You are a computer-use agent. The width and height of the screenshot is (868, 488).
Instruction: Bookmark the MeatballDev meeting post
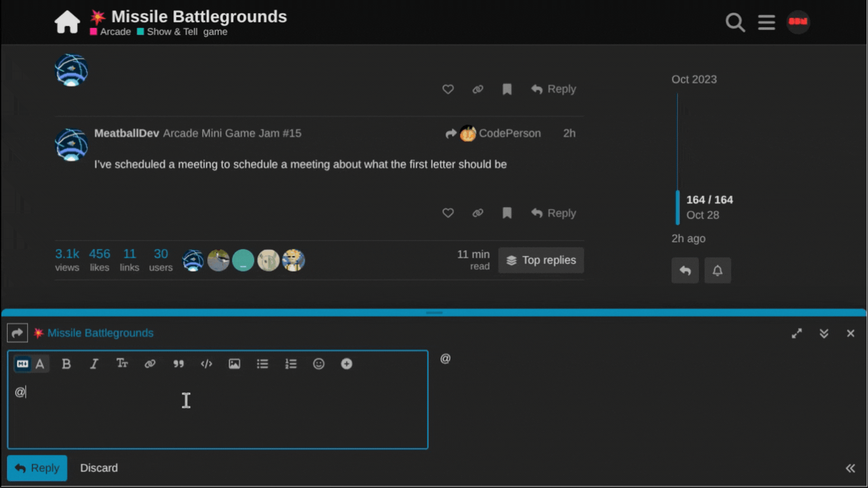pos(507,213)
